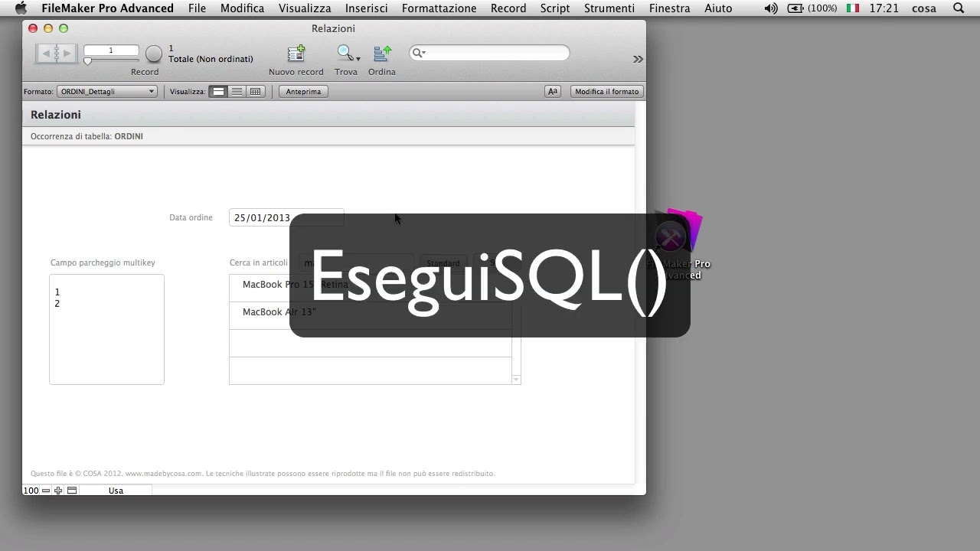Open the Visualizza menu

tap(305, 8)
